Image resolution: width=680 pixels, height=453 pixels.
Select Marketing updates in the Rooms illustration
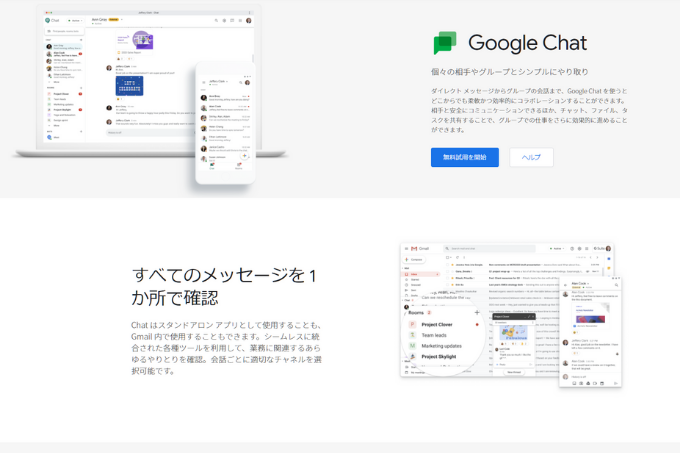(441, 346)
